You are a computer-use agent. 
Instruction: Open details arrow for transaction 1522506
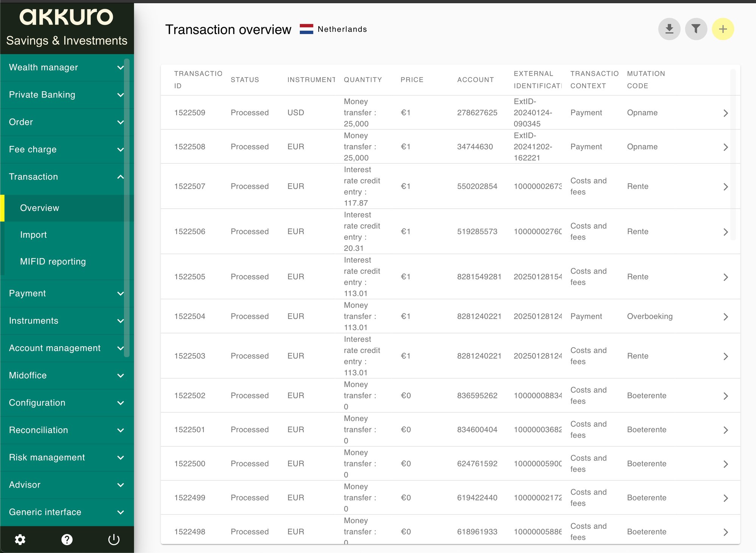click(725, 232)
